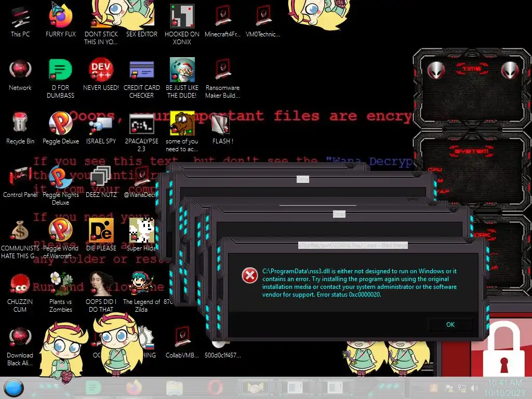Open the DIE PLEASE icon
This screenshot has height=399, width=532.
(101, 235)
